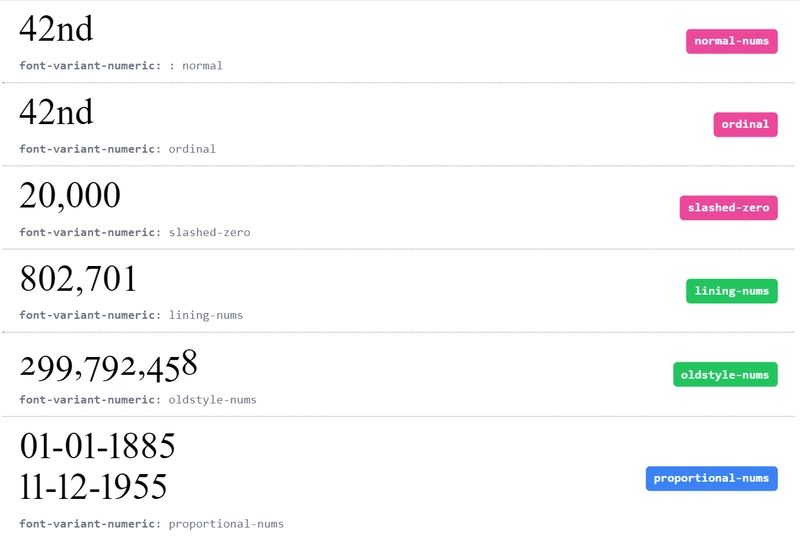Click the 42nd sample in the normal-nums row
The image size is (800, 539).
click(x=57, y=29)
